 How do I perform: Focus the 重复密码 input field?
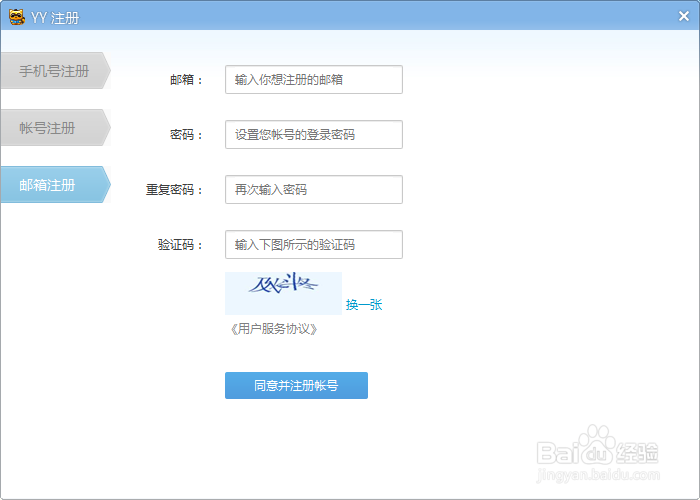pyautogui.click(x=314, y=189)
